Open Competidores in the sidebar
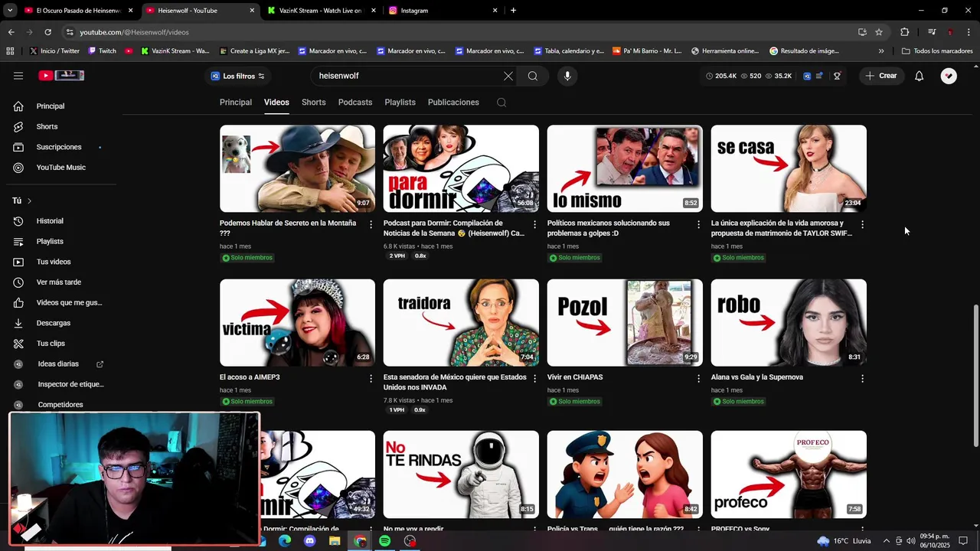 point(61,404)
